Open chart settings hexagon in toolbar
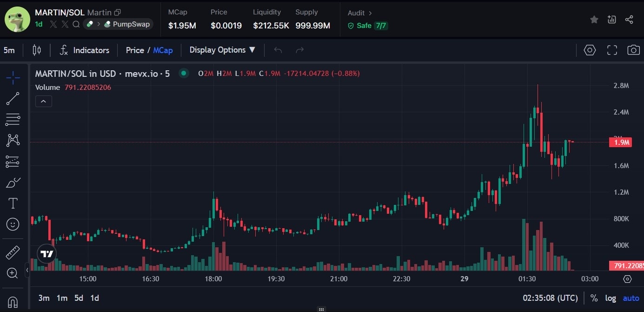Viewport: 644px width, 312px height. [590, 50]
